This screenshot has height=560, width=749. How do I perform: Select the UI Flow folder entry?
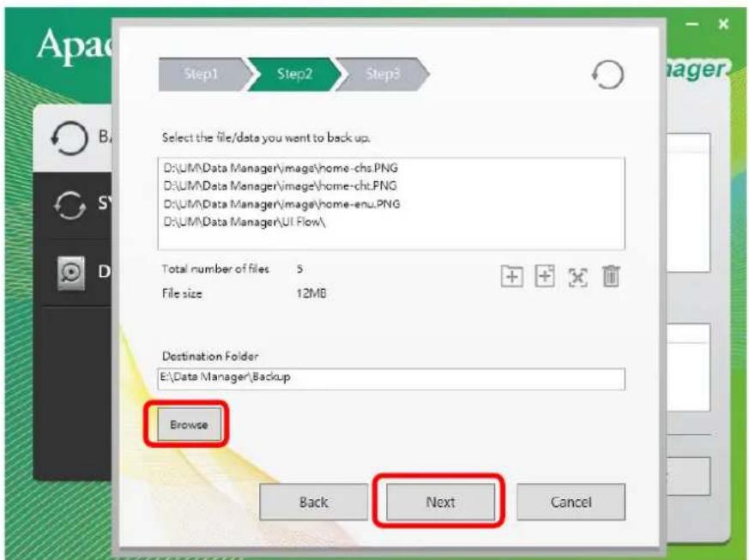(x=245, y=222)
